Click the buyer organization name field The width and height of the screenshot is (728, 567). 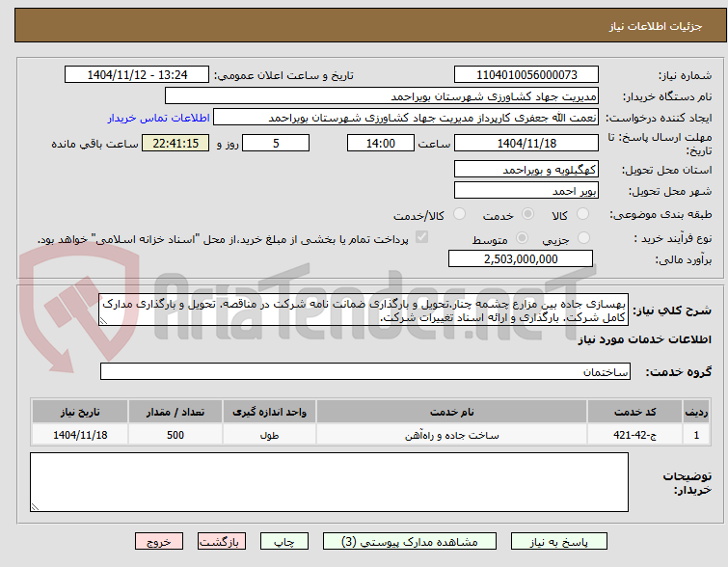[382, 96]
